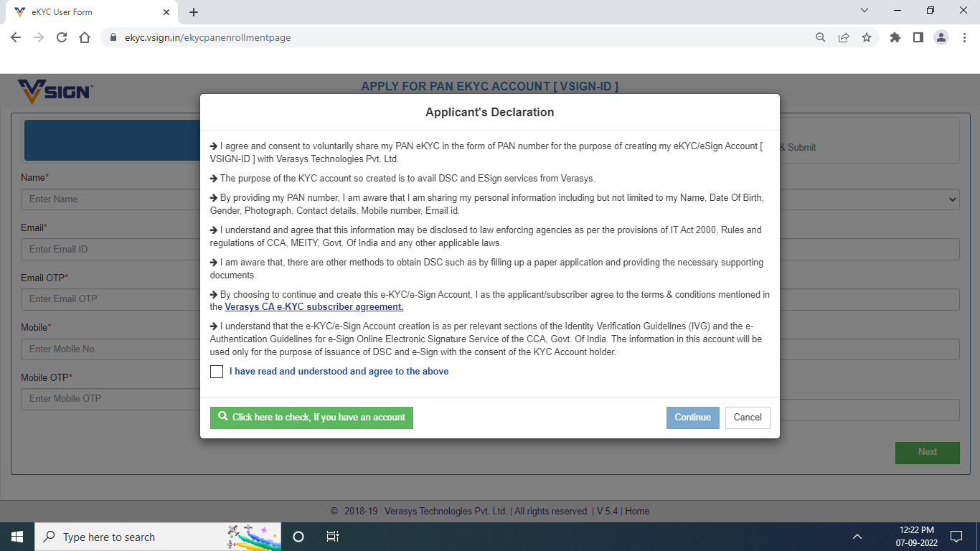Expand the dropdown behind the dialog
This screenshot has height=551, width=980.
click(x=870, y=199)
